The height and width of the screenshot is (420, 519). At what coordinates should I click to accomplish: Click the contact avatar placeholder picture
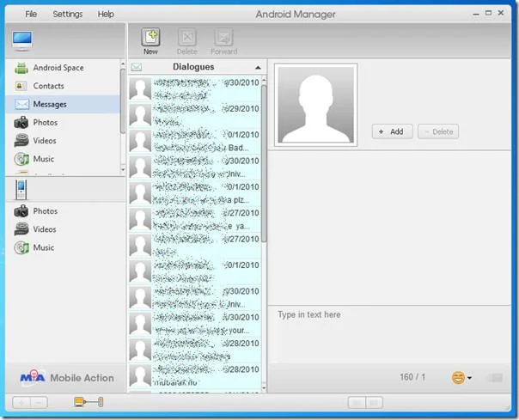[x=315, y=105]
